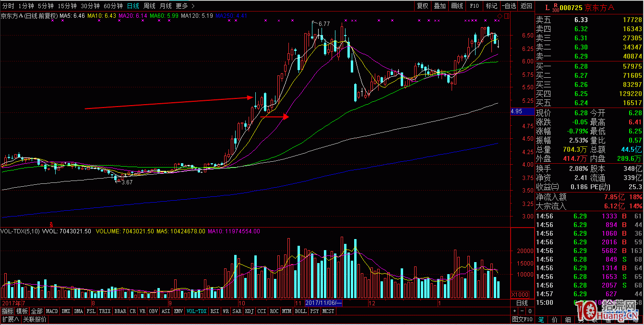Expand the 扩展 panel
644x325 pixels.
[10, 319]
